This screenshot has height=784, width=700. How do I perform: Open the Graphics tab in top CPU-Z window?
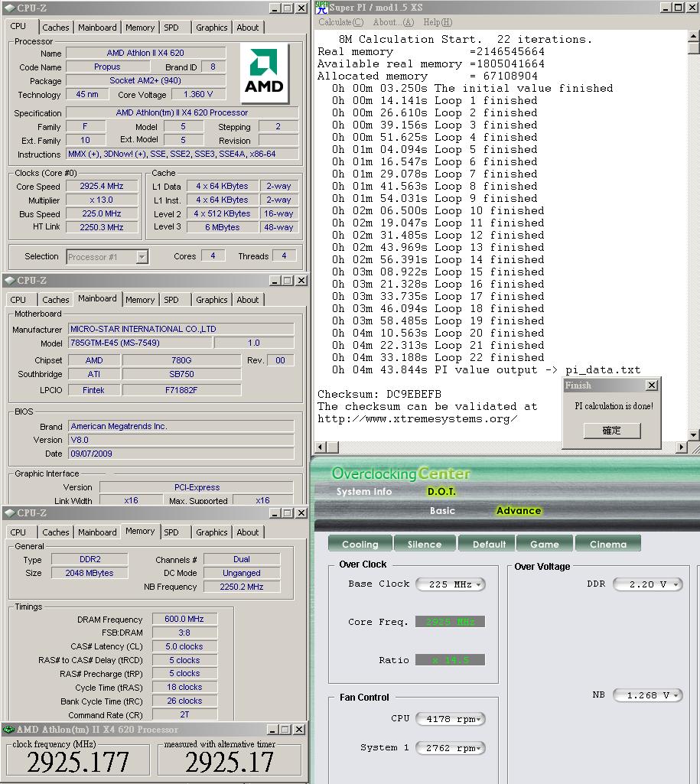(x=211, y=28)
